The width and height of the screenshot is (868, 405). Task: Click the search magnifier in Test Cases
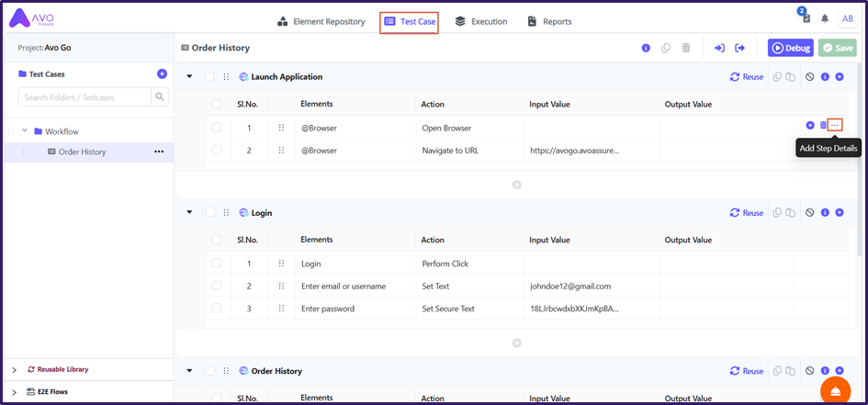tap(160, 96)
